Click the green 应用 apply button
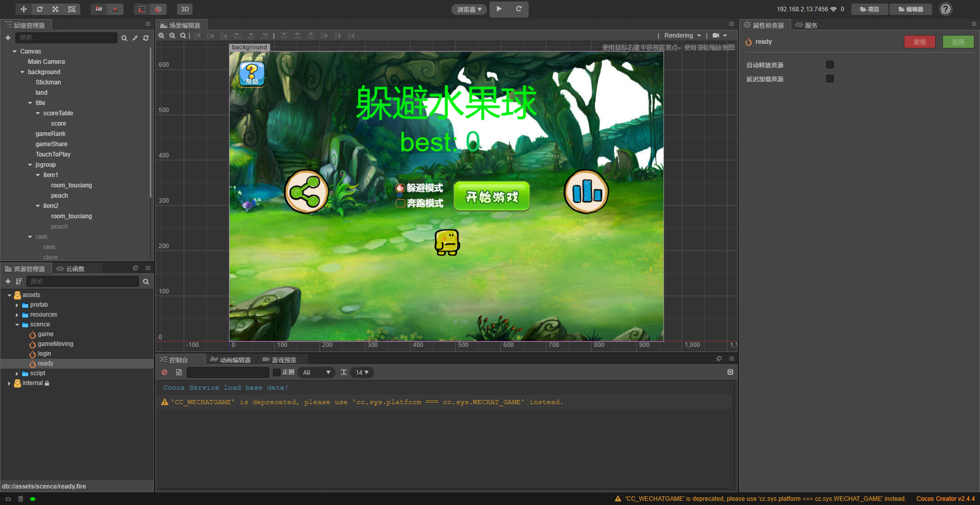 958,42
